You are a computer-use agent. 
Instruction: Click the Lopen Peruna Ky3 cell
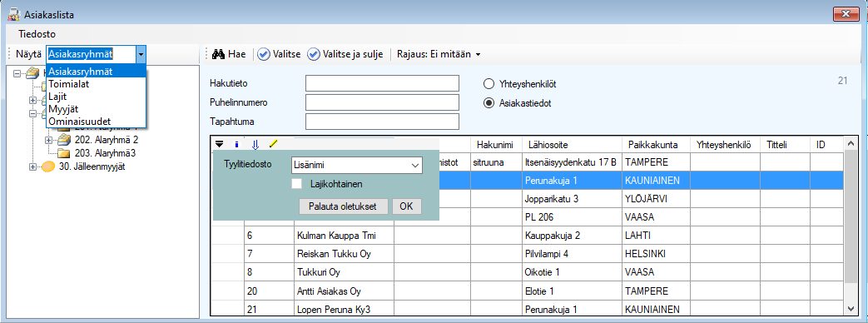(x=344, y=308)
